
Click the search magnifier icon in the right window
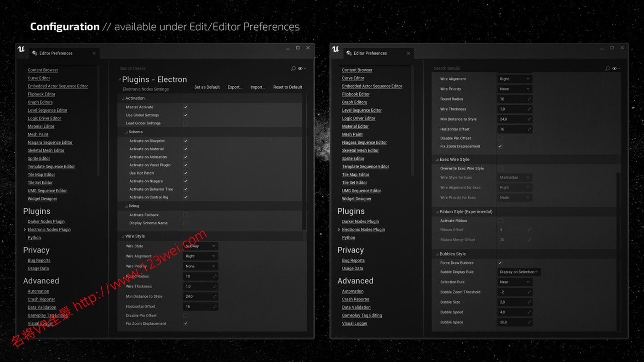(607, 68)
